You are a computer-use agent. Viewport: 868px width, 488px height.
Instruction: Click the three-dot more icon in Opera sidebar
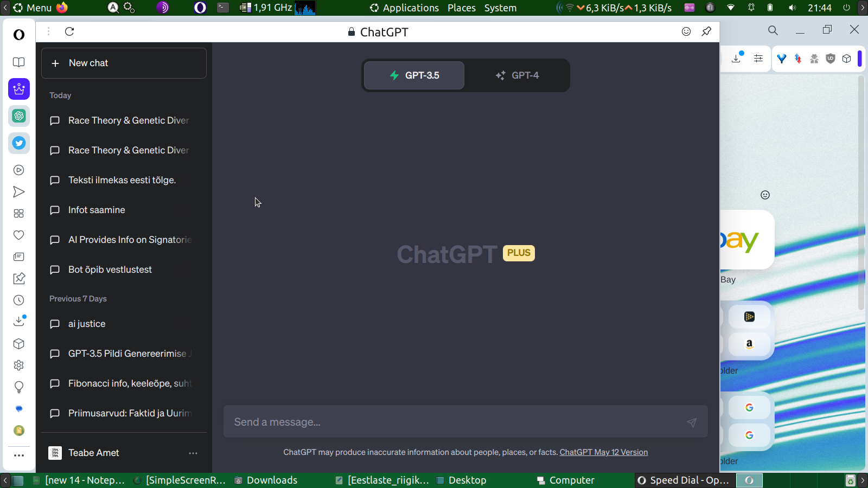[19, 455]
